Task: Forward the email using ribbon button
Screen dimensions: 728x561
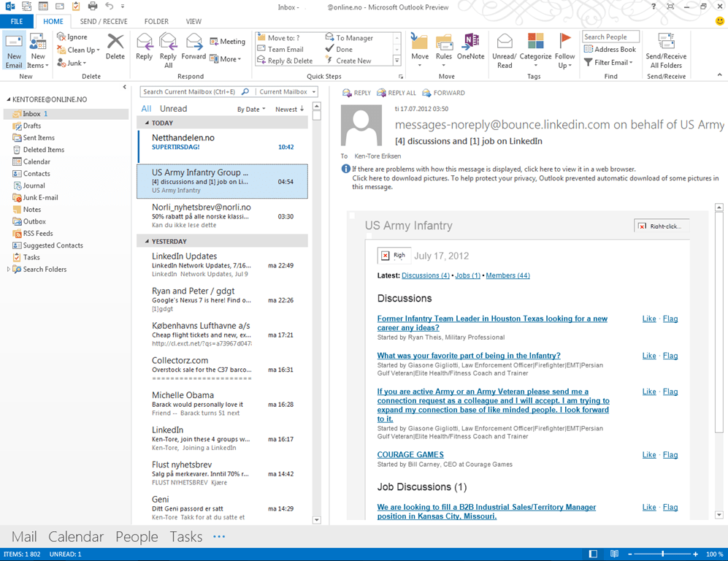Action: point(194,47)
